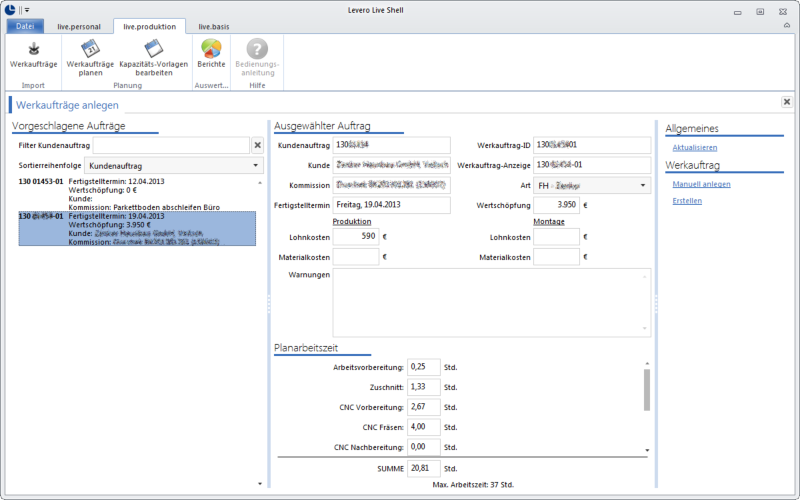Open Berichte pie chart icon
Image resolution: width=800 pixels, height=500 pixels.
pyautogui.click(x=211, y=49)
